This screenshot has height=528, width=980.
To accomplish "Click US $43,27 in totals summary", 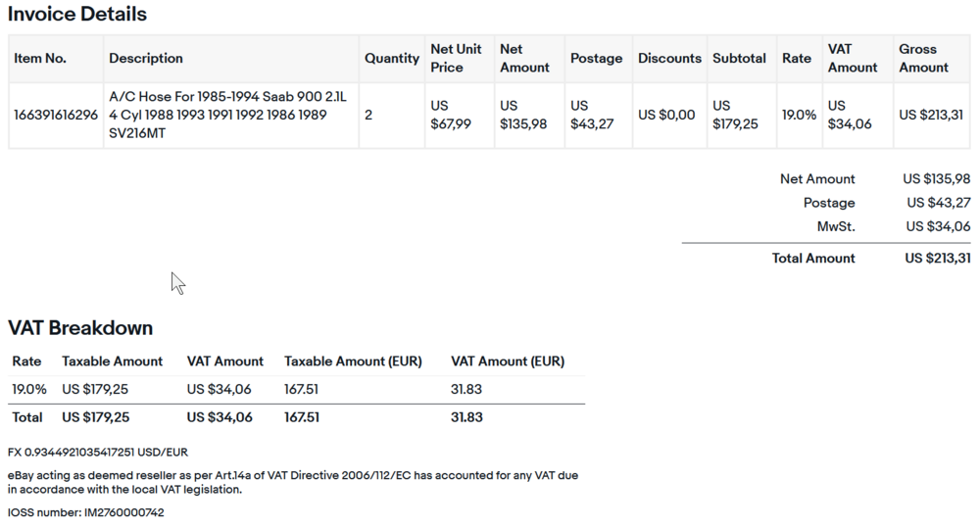I will 938,203.
